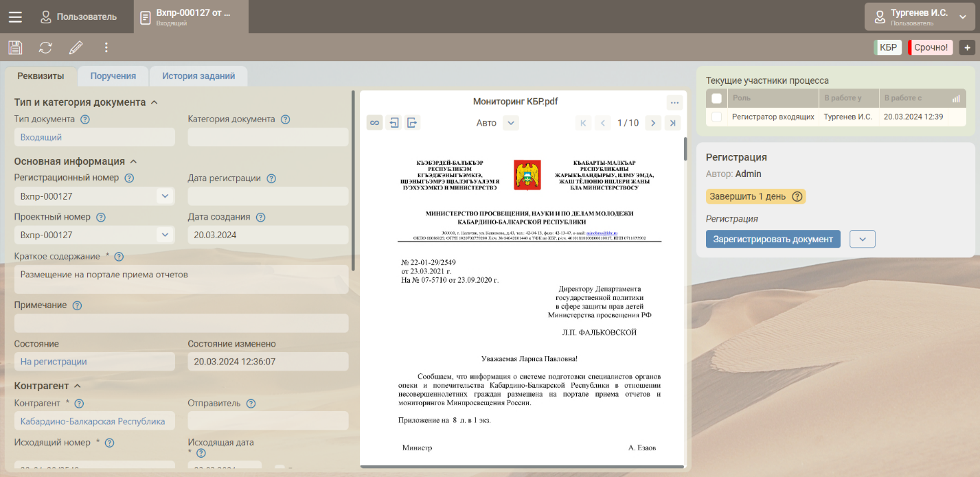Open the hamburger main menu
The width and height of the screenshot is (980, 477).
coord(15,16)
